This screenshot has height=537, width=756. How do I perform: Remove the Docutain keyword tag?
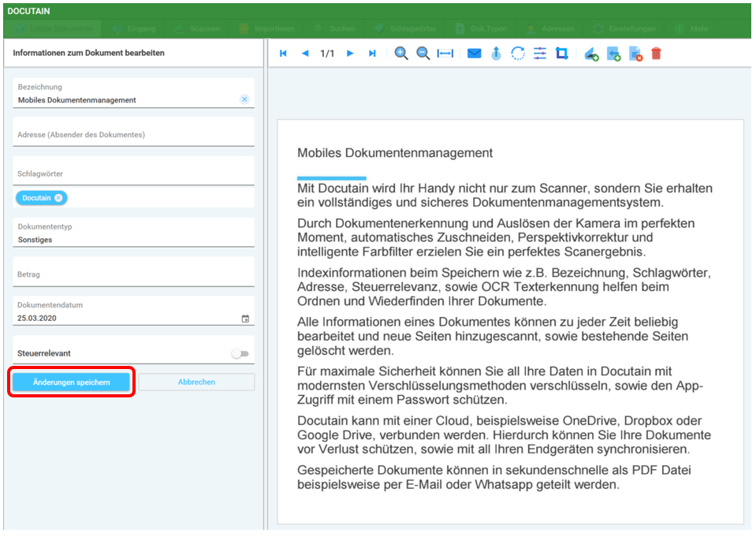pyautogui.click(x=58, y=198)
